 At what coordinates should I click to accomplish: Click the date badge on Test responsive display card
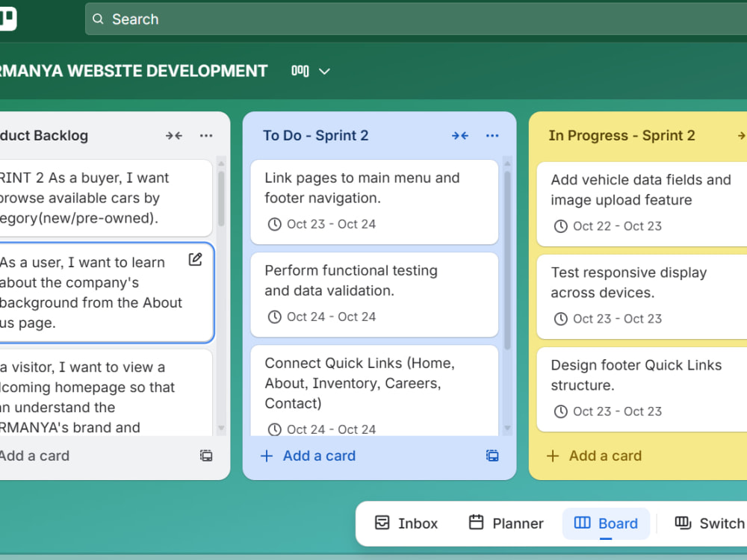tap(608, 319)
